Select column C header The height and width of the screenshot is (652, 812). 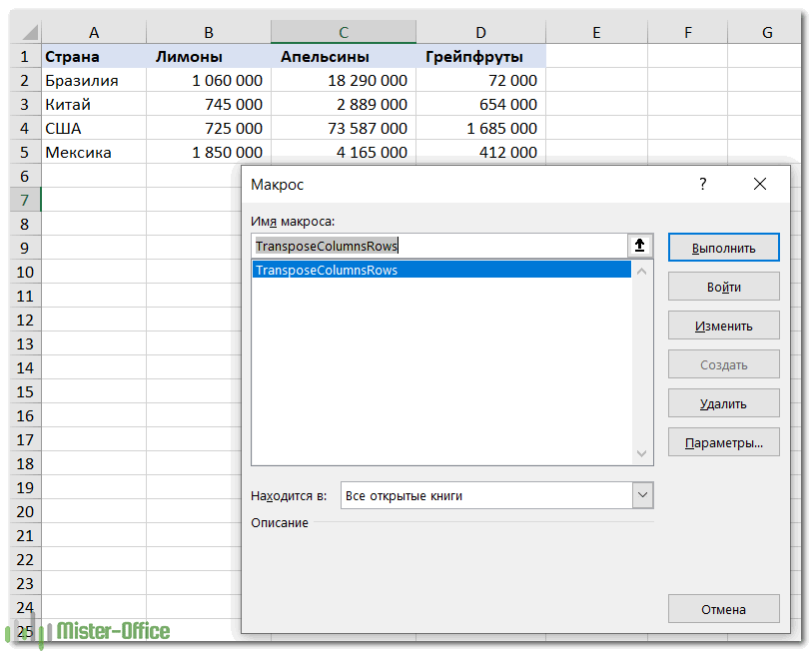point(343,33)
